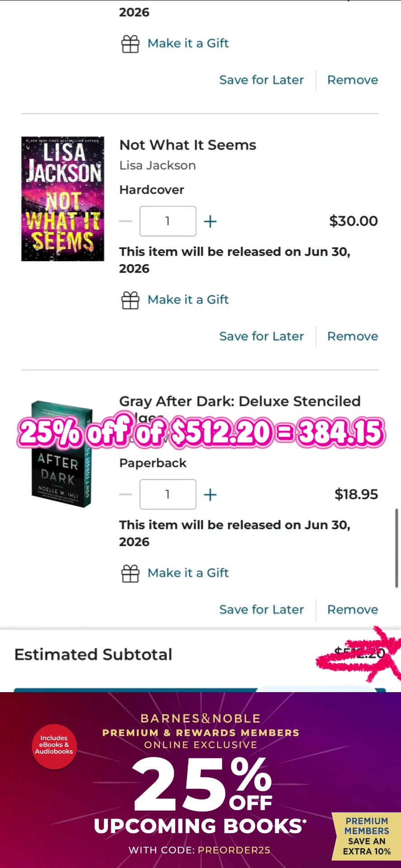The image size is (401, 868).
Task: Increase quantity of Gray After Dark paperback
Action: (x=210, y=495)
